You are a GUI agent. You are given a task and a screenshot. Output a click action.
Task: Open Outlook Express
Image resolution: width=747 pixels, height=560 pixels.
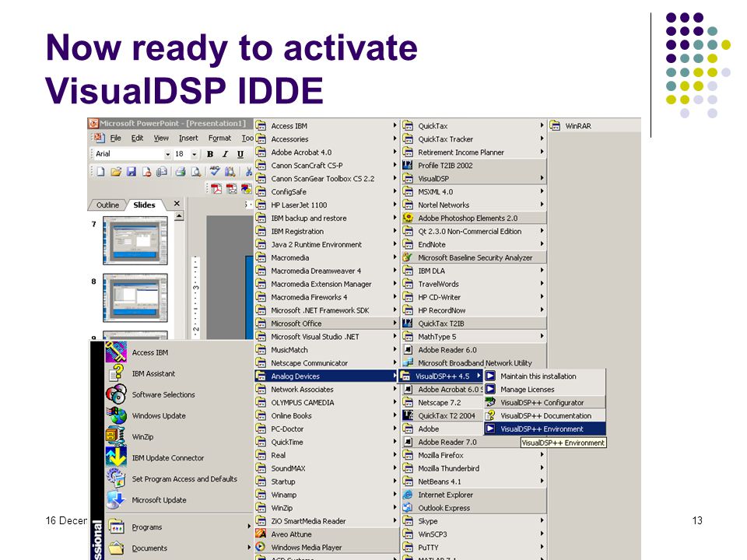pos(474,508)
